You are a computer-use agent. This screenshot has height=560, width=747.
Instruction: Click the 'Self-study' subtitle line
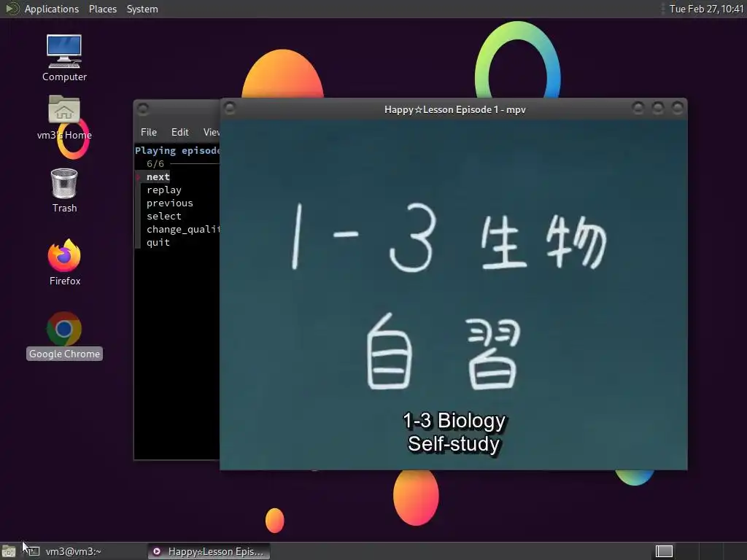[x=454, y=444]
